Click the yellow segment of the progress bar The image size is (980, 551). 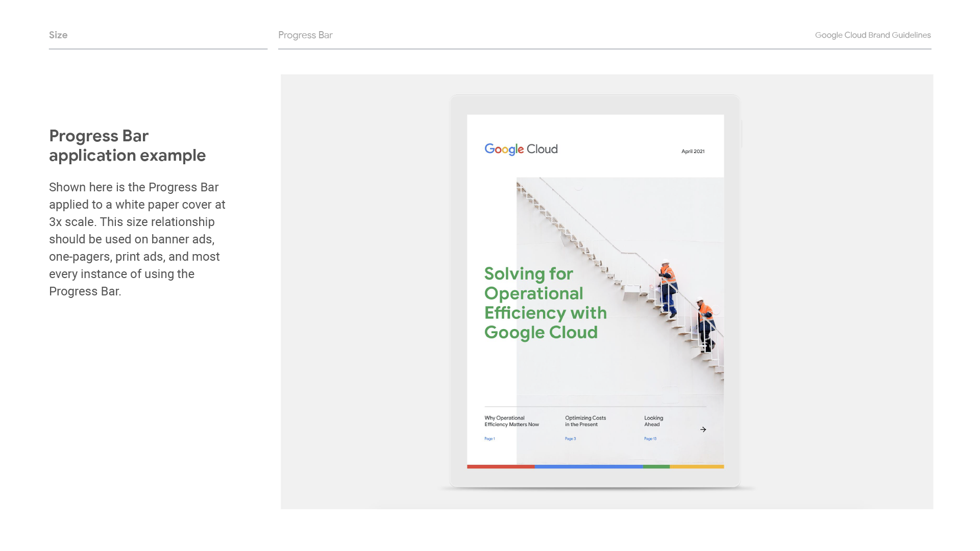tap(697, 466)
